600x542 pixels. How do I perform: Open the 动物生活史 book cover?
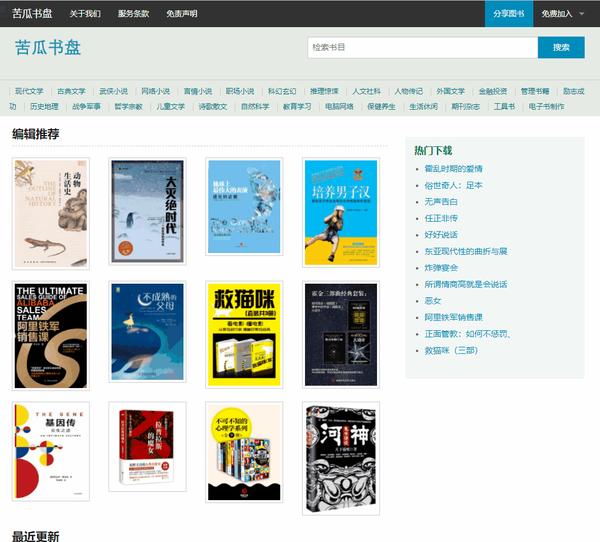[x=51, y=214]
